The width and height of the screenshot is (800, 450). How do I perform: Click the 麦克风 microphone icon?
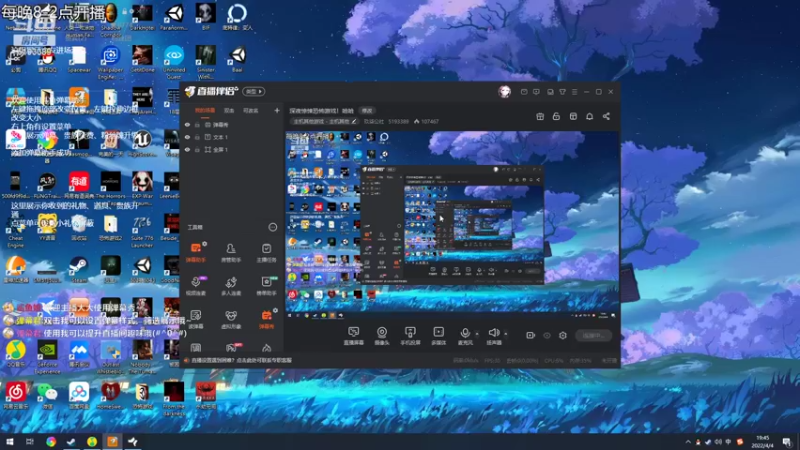point(465,333)
